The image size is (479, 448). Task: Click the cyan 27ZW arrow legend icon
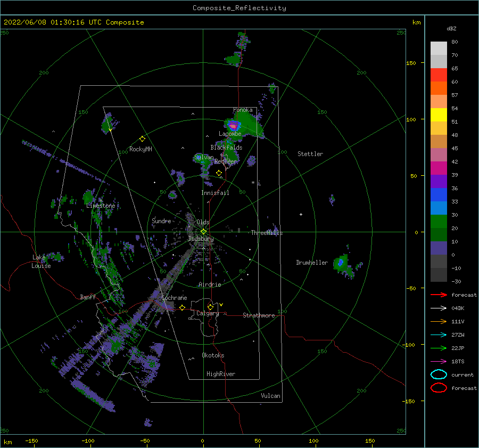[x=439, y=335]
